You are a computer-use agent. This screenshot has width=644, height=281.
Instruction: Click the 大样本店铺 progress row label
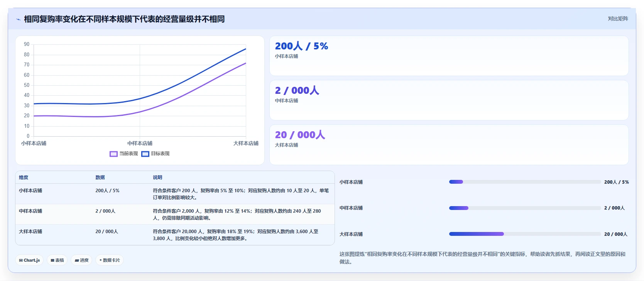(351, 234)
